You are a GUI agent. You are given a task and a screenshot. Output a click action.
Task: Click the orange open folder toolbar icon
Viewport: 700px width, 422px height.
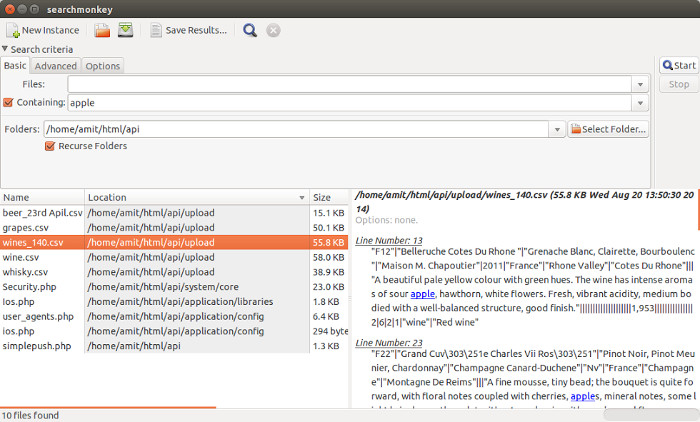click(x=102, y=30)
